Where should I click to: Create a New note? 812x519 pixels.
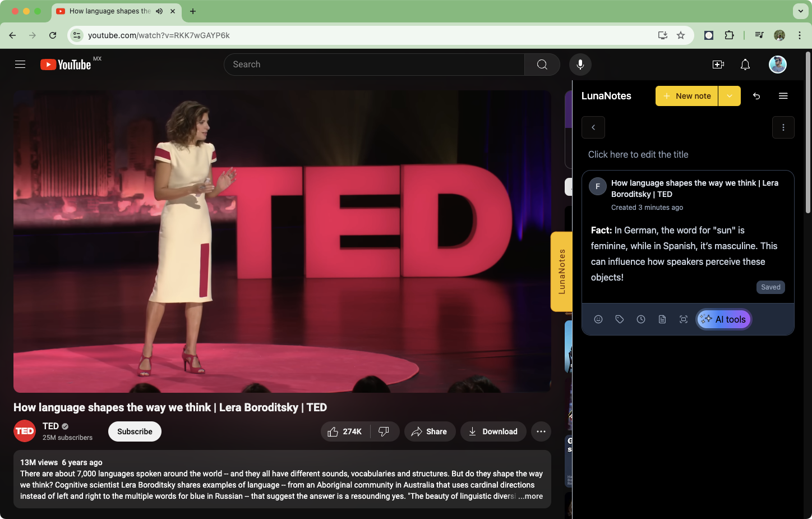687,96
